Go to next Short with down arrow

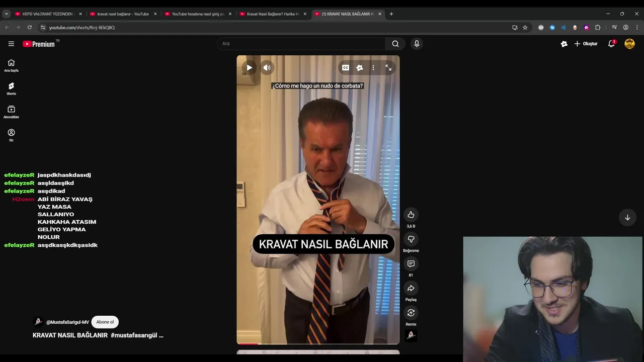pos(627,217)
